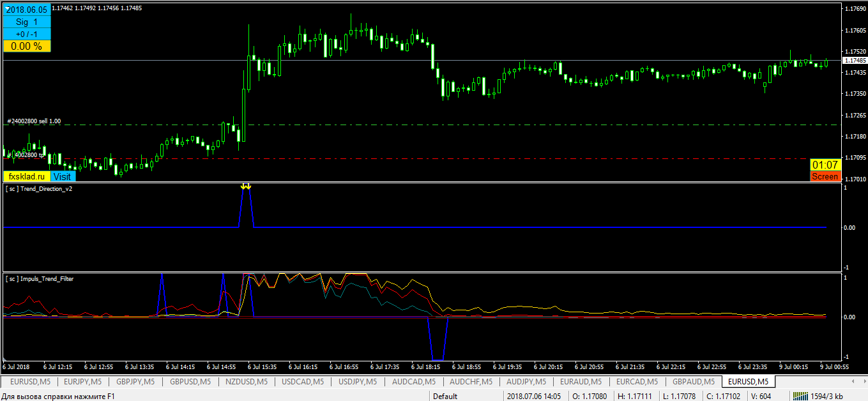Viewport: 868px width, 401px height.
Task: Click the Trend_Direction_v2 indicator label
Action: point(39,189)
